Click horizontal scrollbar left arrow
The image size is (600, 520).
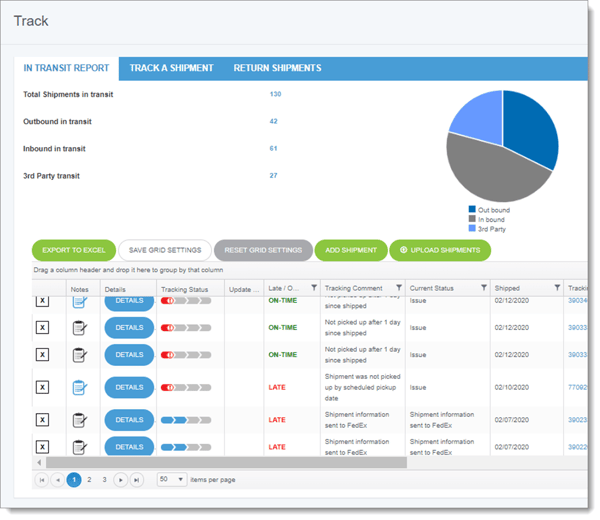[x=39, y=463]
